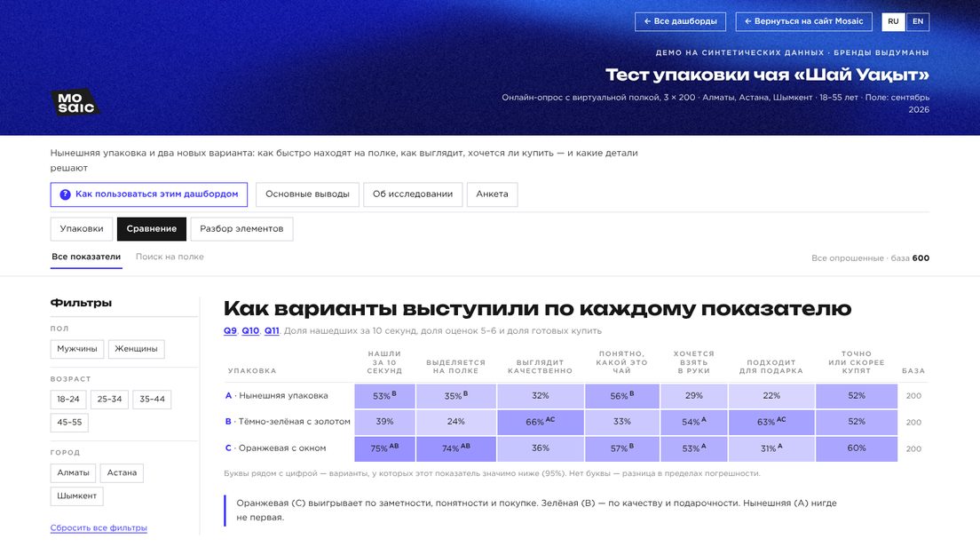Click the 63% AC cell

pos(771,423)
